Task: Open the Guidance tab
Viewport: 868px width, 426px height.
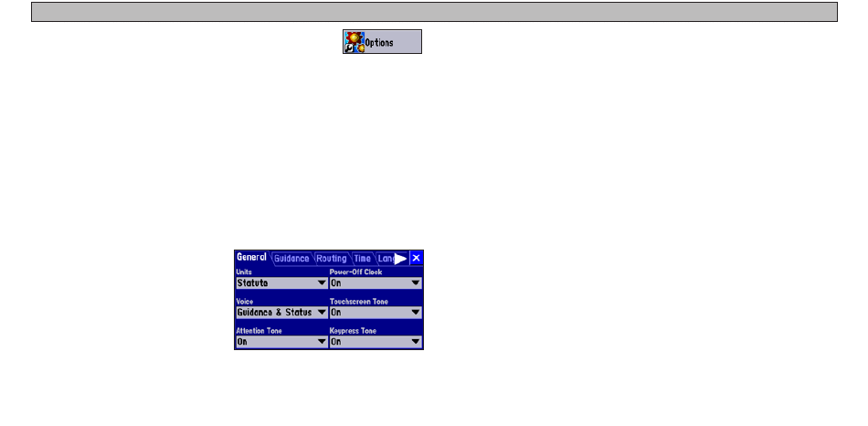Action: coord(291,259)
